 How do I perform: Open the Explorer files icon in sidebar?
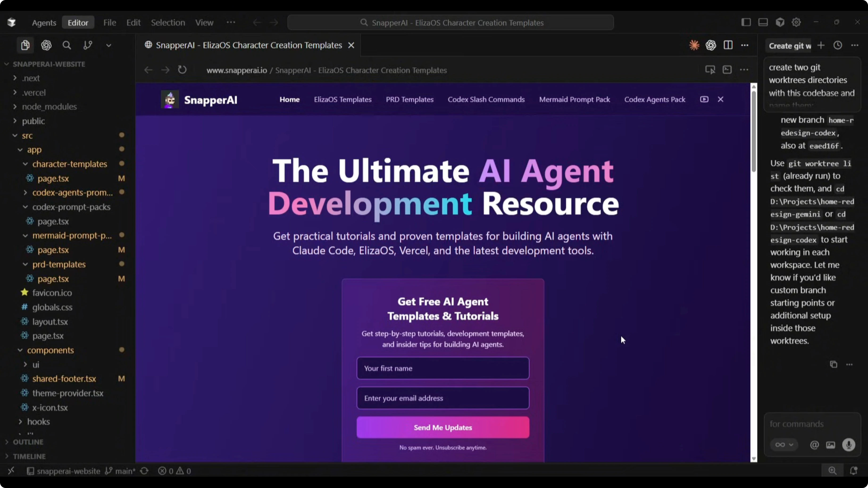tap(25, 45)
